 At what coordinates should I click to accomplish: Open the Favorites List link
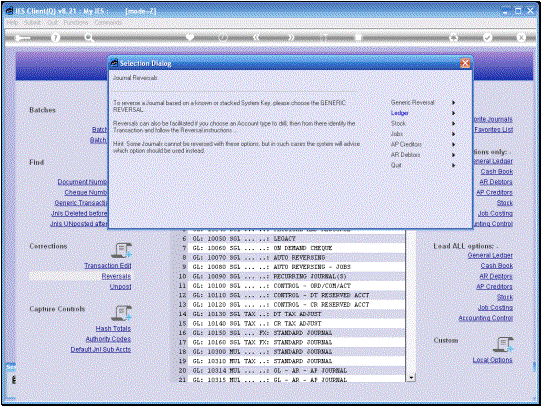point(493,129)
